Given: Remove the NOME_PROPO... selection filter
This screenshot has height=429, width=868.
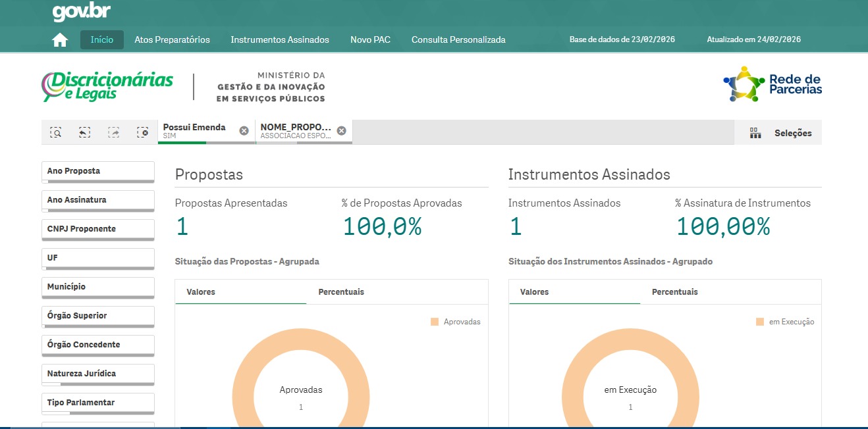Looking at the screenshot, I should point(341,130).
